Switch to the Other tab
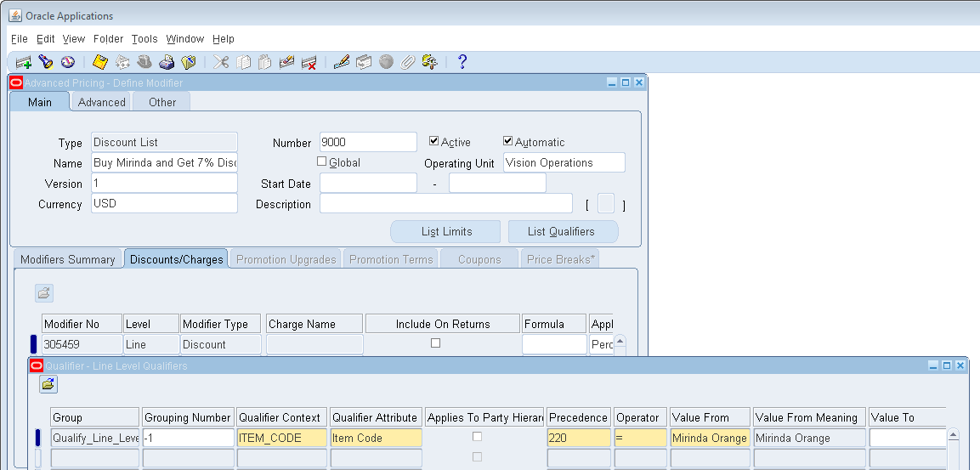 [x=161, y=102]
